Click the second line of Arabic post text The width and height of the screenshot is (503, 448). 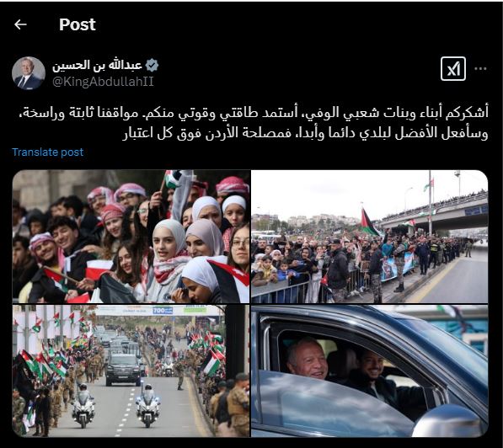coord(306,132)
